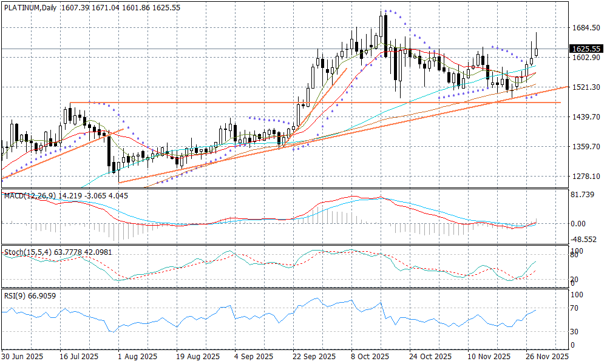Click the MACD(12,26,9) indicator label

32,195
